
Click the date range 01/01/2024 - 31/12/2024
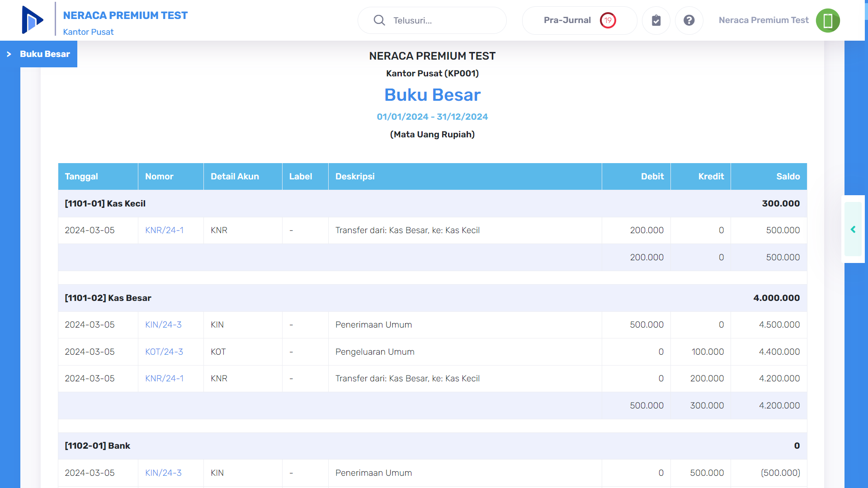[x=432, y=117]
